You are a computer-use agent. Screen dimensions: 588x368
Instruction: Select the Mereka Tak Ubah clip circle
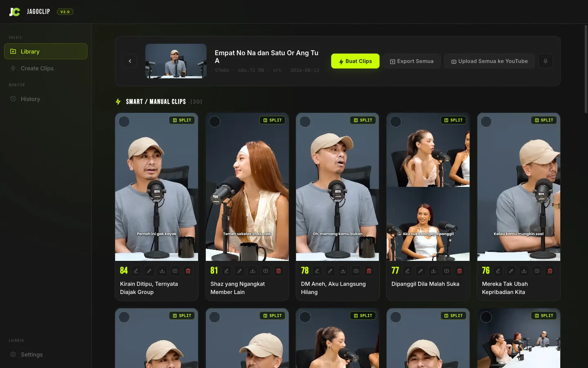point(486,121)
